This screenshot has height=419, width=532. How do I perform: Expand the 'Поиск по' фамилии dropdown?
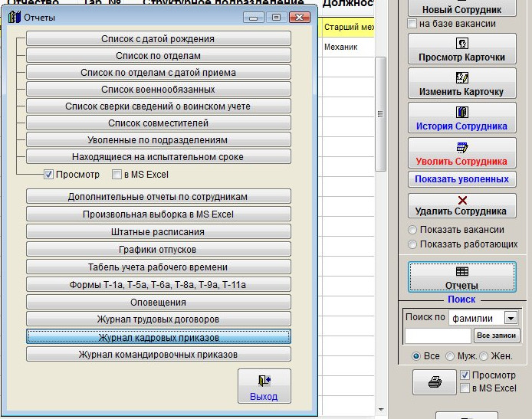coord(511,318)
